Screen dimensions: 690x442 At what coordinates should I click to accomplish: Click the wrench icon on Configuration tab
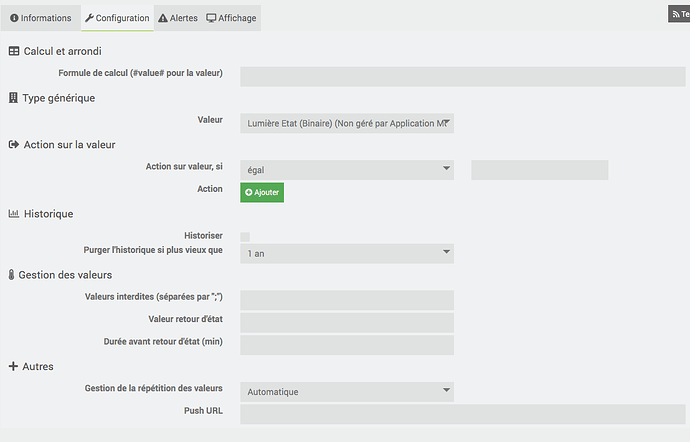point(89,18)
